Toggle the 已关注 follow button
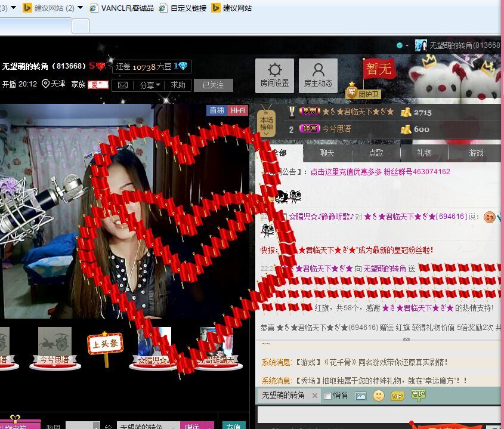This screenshot has height=429, width=504. (x=214, y=85)
